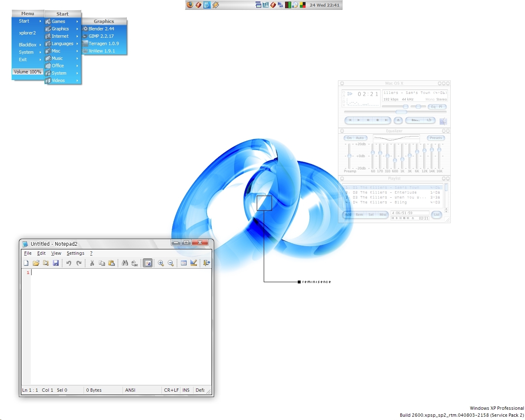Expand the Videos submenu

[62, 80]
